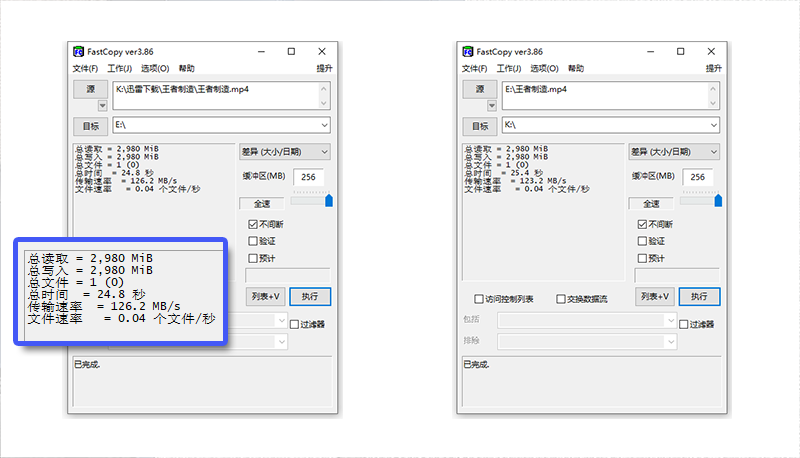The image size is (800, 458).
Task: Toggle 过滤器 checkbox in right window
Action: (x=684, y=324)
